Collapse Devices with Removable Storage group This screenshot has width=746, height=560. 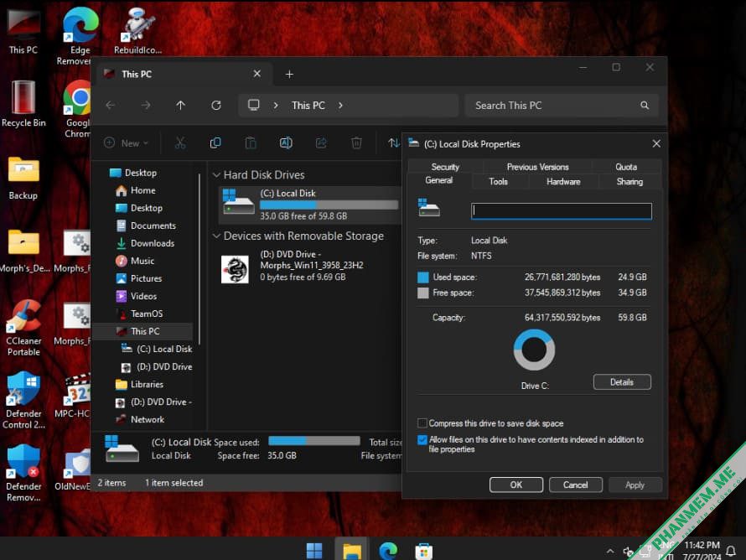(x=216, y=236)
